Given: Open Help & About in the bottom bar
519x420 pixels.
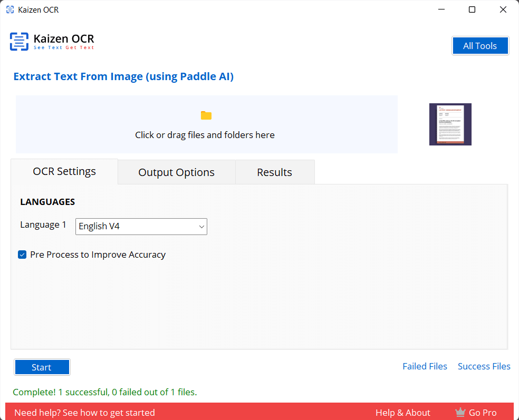Looking at the screenshot, I should tap(403, 413).
